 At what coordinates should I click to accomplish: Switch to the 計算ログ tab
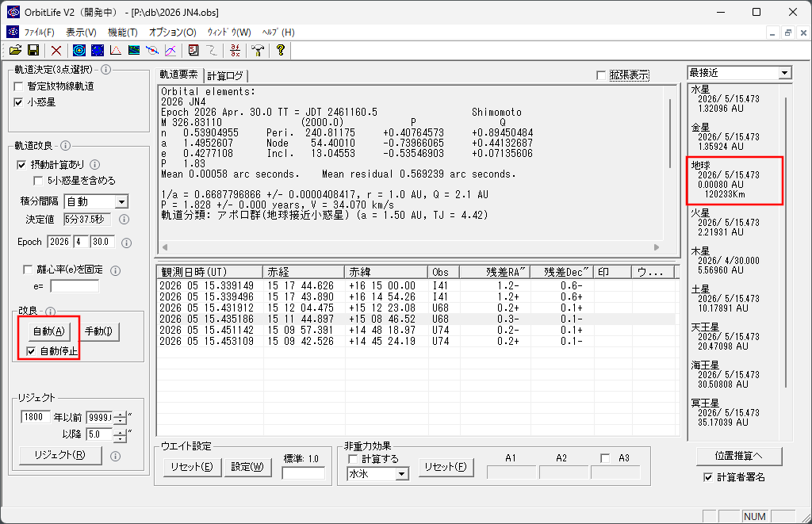(225, 76)
